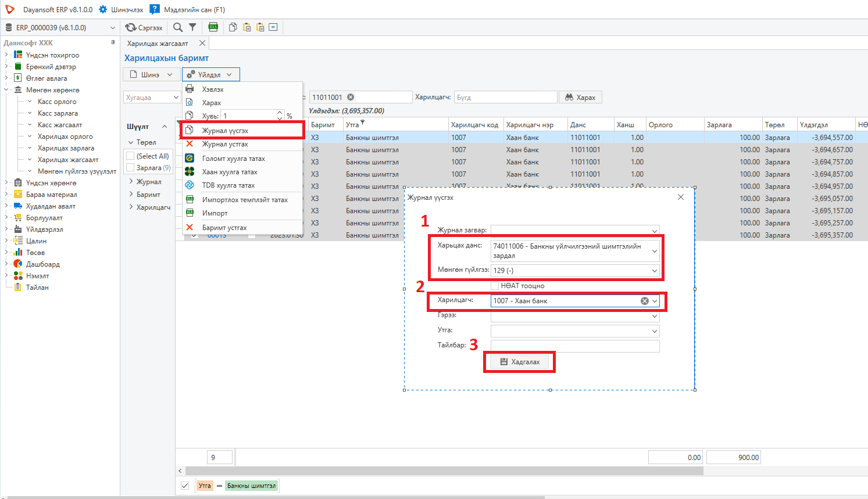Click the Шинэчлэх gear icon in title bar
Screen dimensions: 868x499
pyautogui.click(x=103, y=9)
